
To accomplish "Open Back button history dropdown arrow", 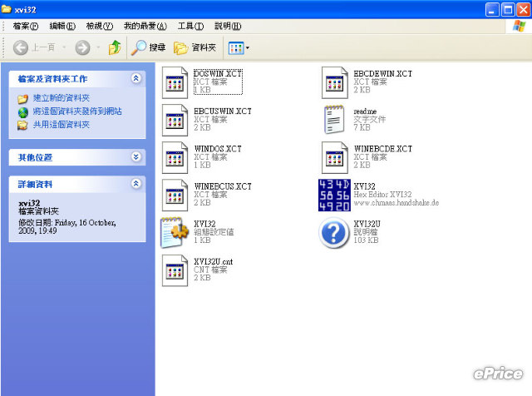I will (x=64, y=47).
